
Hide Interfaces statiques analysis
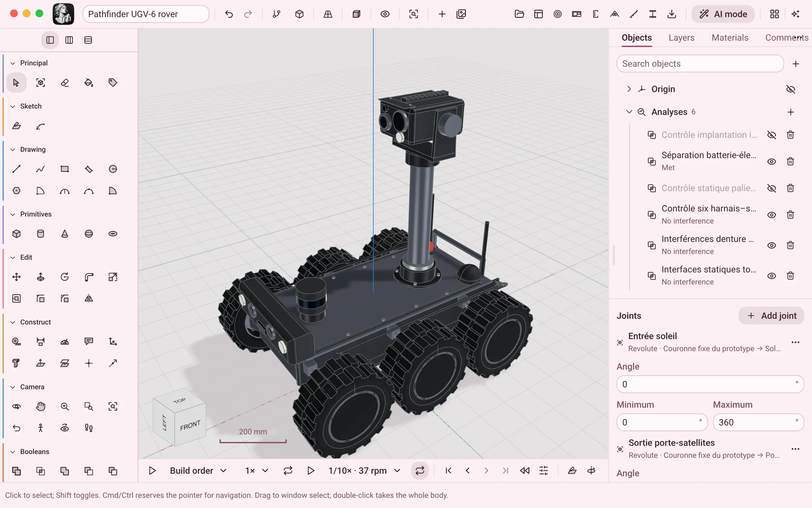pos(772,276)
